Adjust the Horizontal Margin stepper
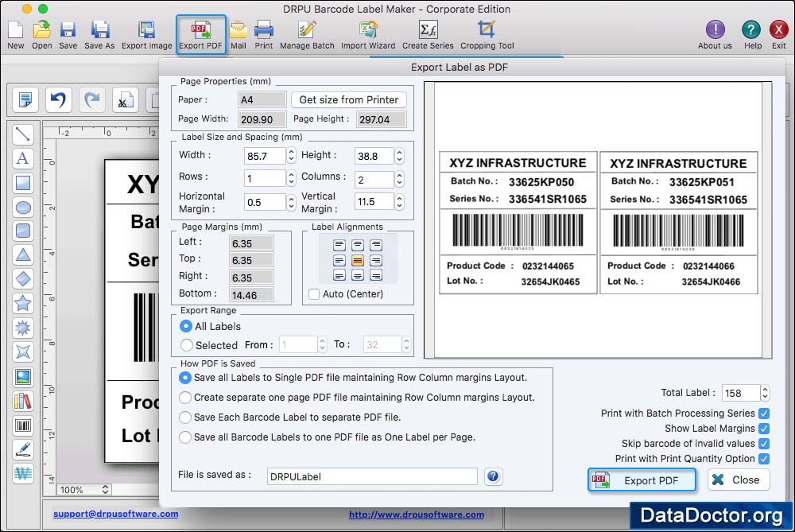 point(291,202)
